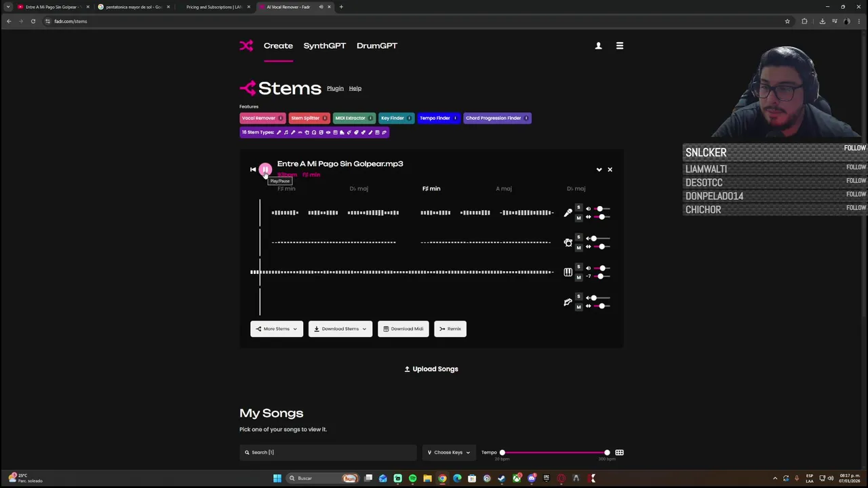Solo the piano stem
The height and width of the screenshot is (488, 868).
[x=578, y=266]
